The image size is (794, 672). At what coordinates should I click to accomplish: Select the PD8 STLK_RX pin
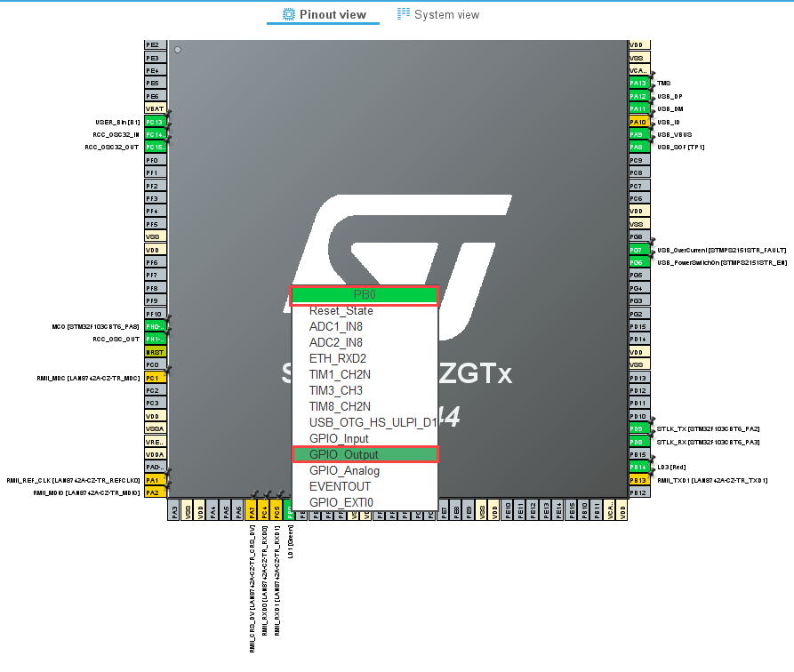tap(638, 441)
